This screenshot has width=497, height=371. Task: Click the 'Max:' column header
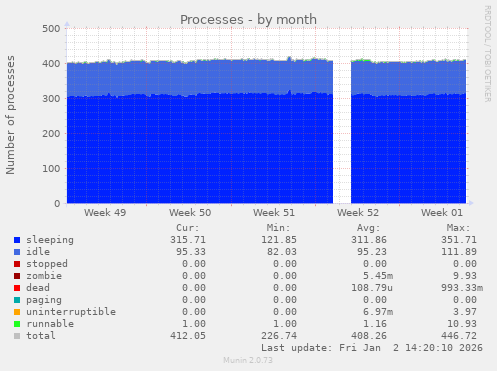459,228
